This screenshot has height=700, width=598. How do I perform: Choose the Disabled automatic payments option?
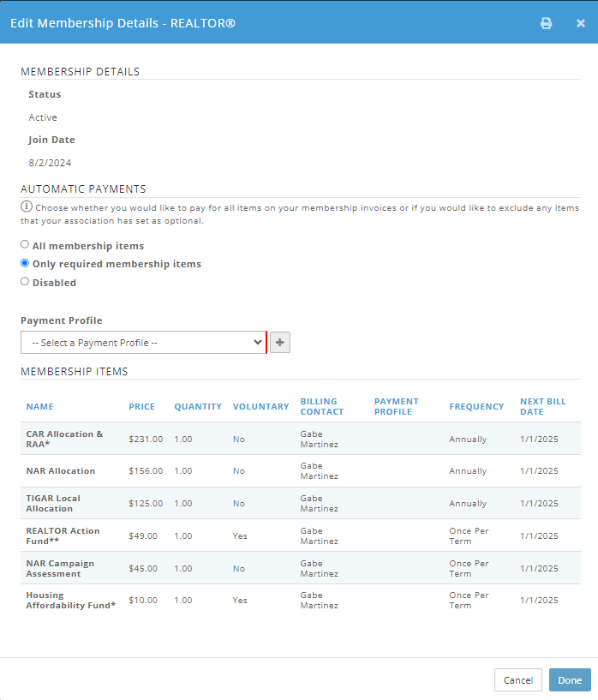tap(25, 281)
